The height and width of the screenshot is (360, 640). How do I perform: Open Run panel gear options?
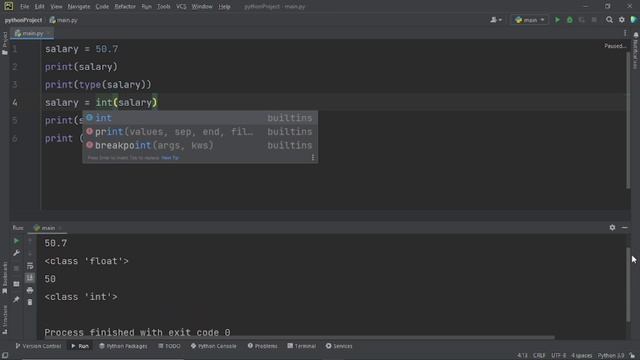pos(612,227)
